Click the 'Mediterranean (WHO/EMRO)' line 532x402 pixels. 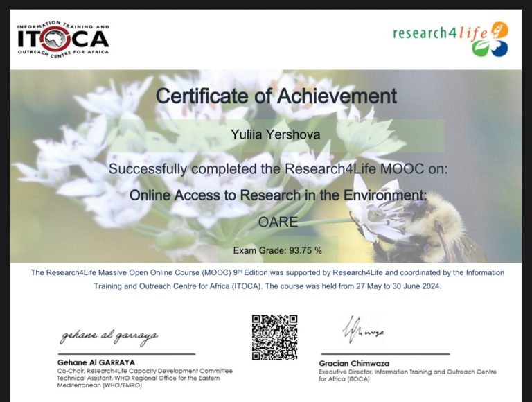pos(100,385)
